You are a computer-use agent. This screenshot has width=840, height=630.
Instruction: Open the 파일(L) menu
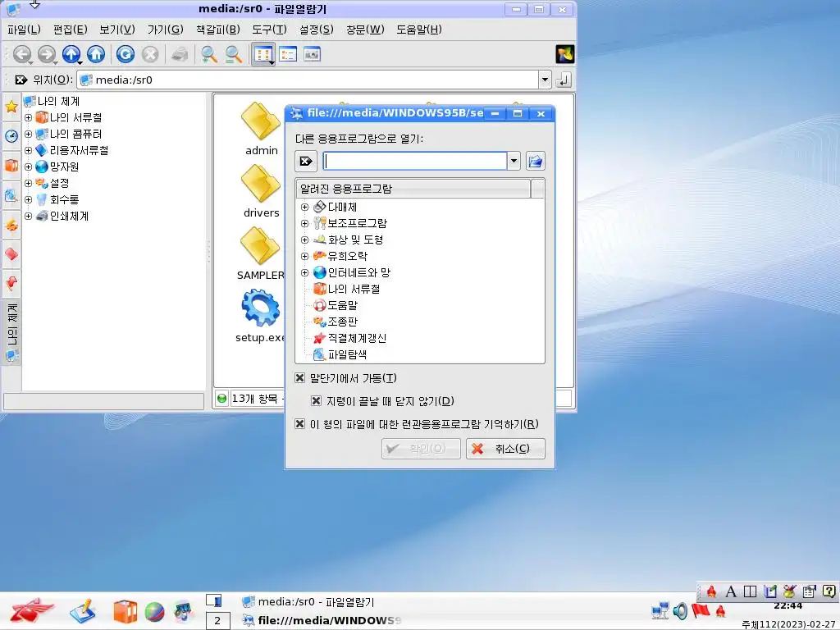pyautogui.click(x=24, y=30)
